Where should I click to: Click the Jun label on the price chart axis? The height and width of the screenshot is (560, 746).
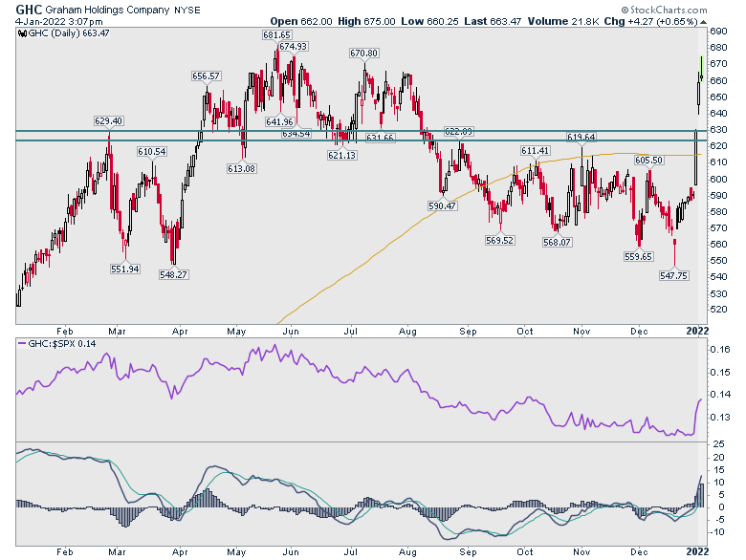291,332
